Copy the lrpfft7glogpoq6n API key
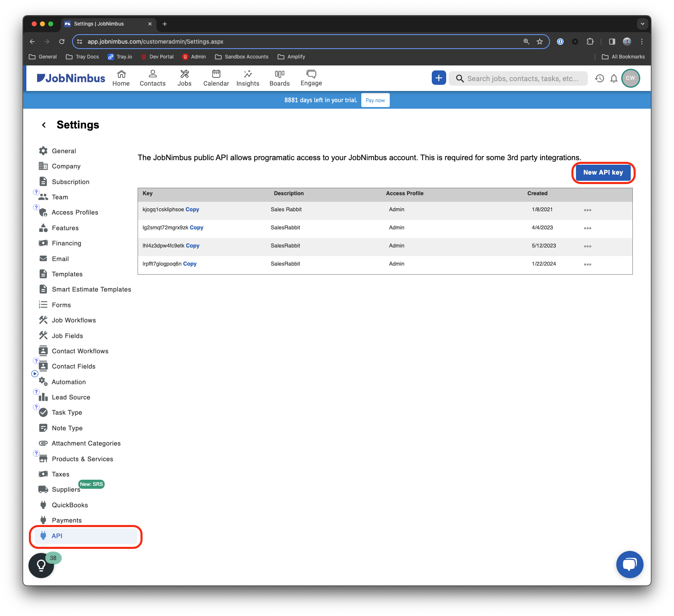 (190, 264)
